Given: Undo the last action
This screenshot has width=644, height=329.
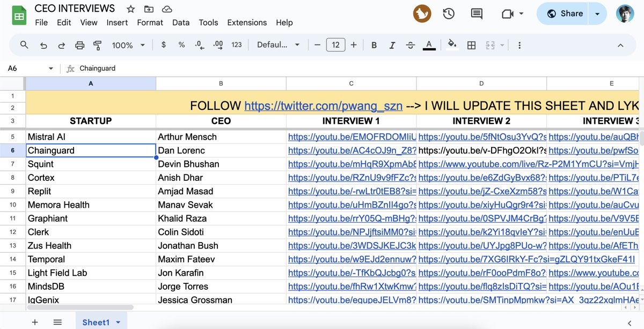Looking at the screenshot, I should click(43, 45).
